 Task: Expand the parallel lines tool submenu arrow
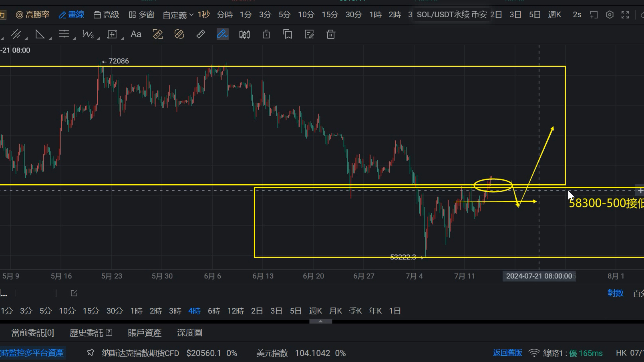tap(74, 38)
